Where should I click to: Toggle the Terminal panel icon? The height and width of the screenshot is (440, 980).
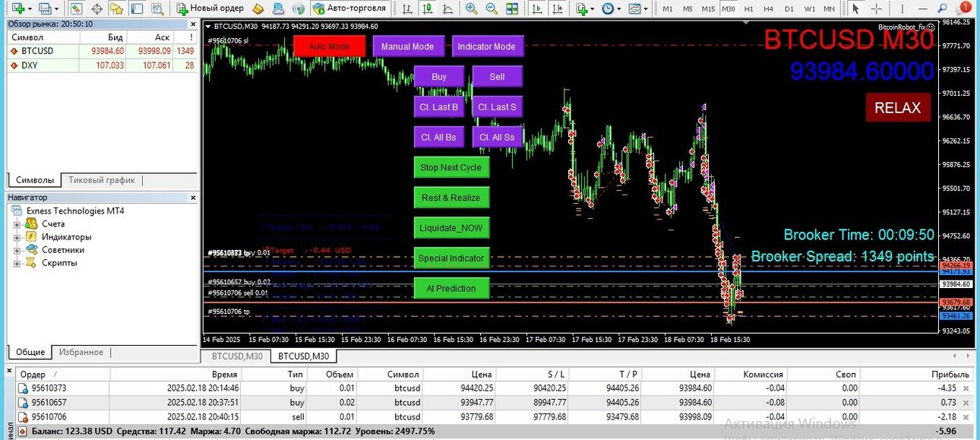(137, 8)
